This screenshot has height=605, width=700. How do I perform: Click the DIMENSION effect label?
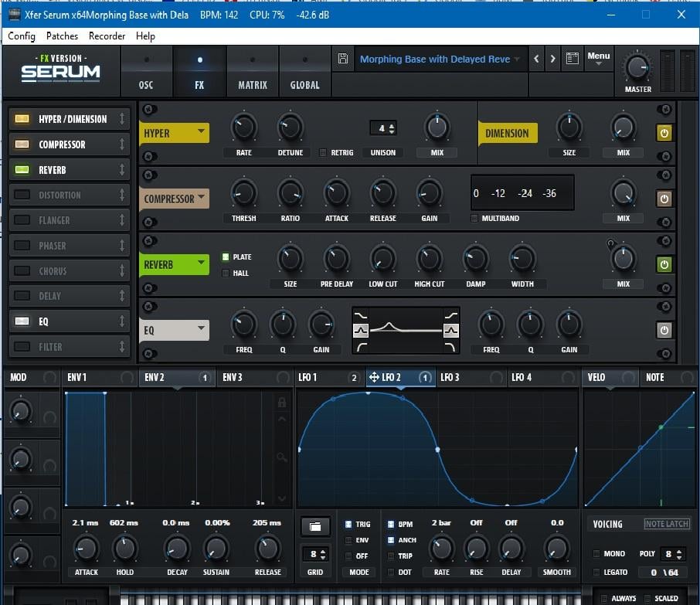[x=507, y=133]
